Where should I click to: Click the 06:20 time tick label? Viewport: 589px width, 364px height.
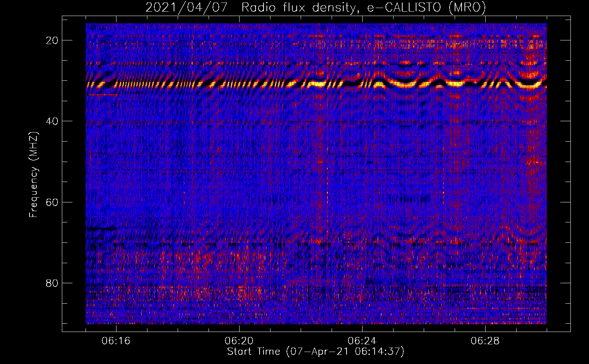coord(239,341)
